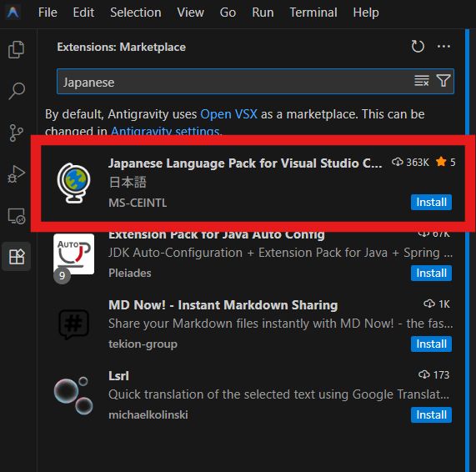Click the Quick translation description text
This screenshot has height=472, width=476.
[x=278, y=394]
